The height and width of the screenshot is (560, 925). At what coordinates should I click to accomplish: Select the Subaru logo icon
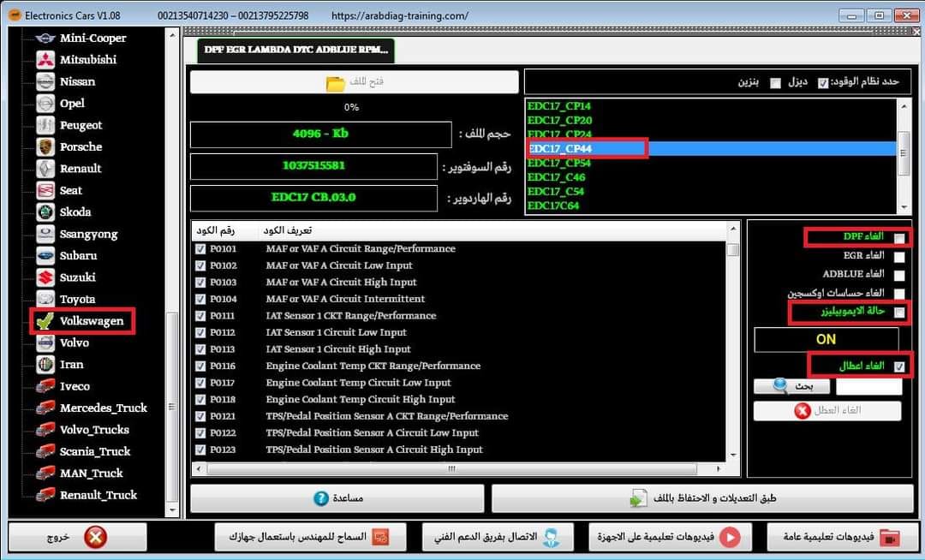click(45, 256)
